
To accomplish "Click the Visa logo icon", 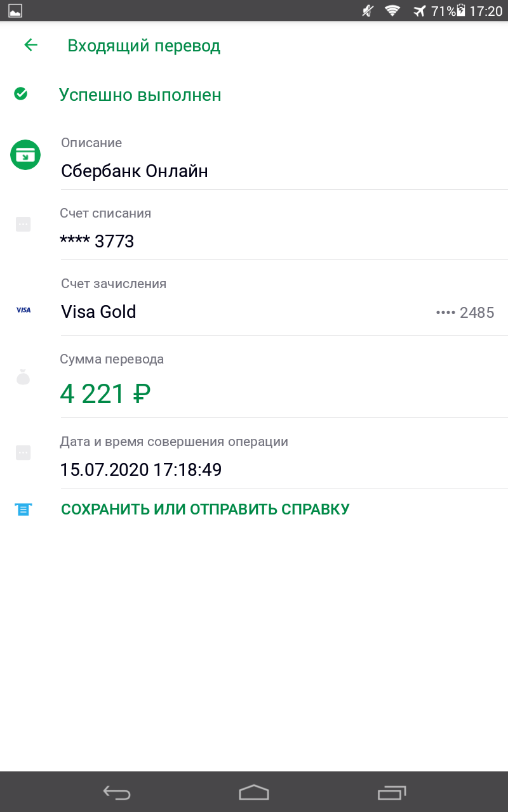I will 23,310.
